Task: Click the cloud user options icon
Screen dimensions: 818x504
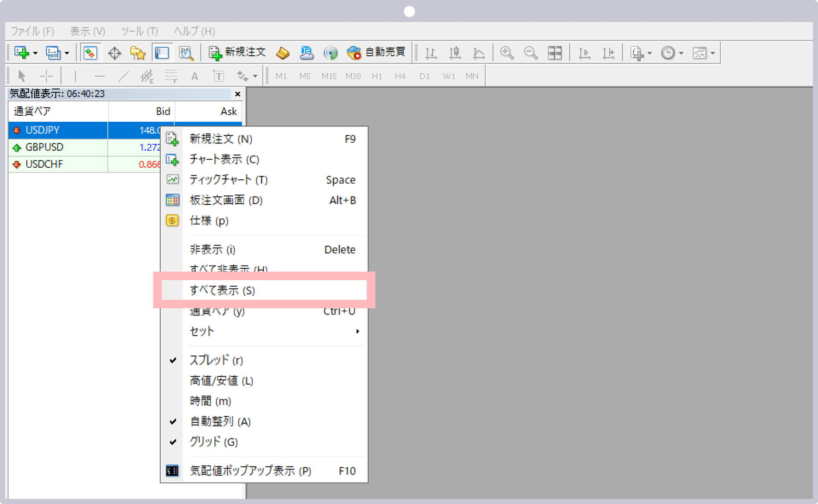Action: (x=306, y=53)
